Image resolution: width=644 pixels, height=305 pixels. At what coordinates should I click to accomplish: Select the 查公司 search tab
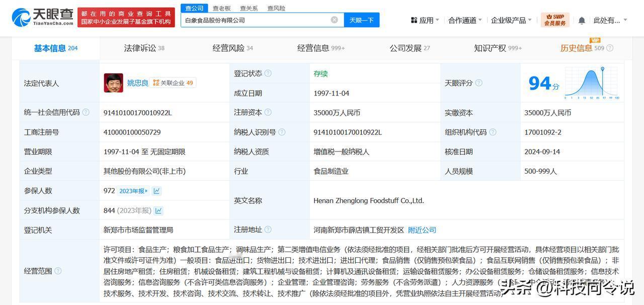point(194,8)
